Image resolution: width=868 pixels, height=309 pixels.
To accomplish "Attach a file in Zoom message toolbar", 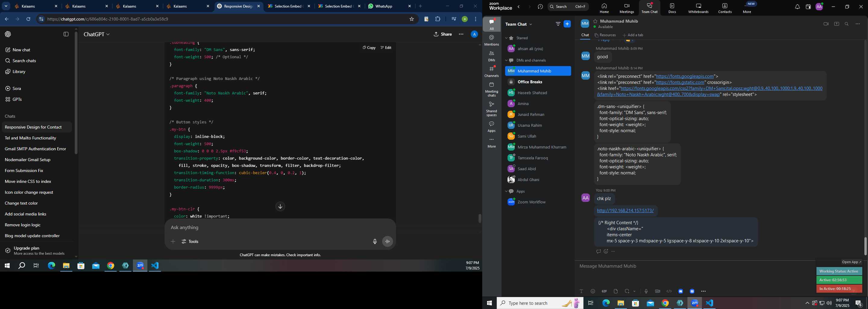I will point(616,291).
